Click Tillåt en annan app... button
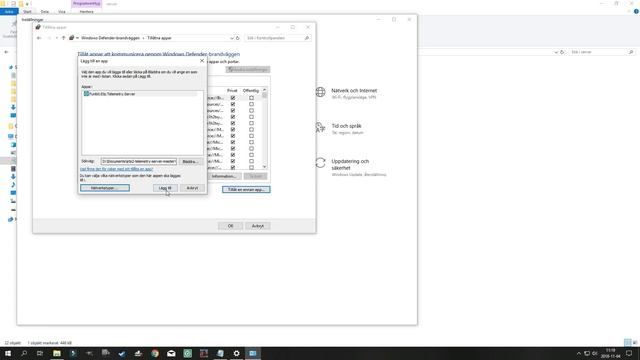Screen dimensions: 640x360 coord(246,190)
